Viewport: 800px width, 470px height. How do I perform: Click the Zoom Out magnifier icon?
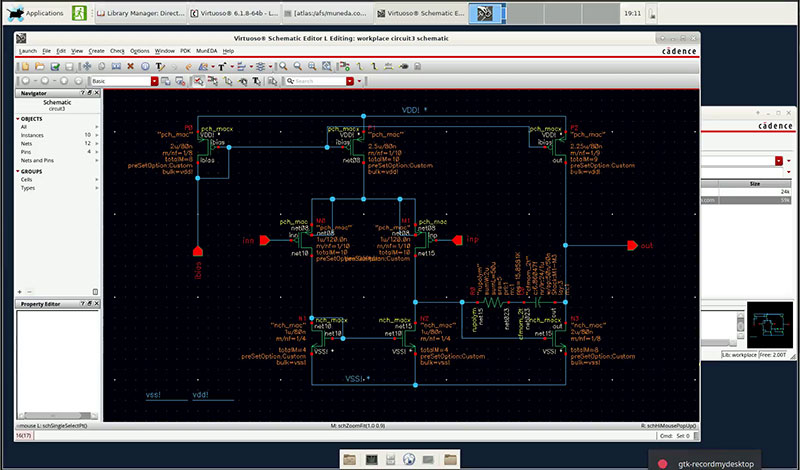[297, 66]
